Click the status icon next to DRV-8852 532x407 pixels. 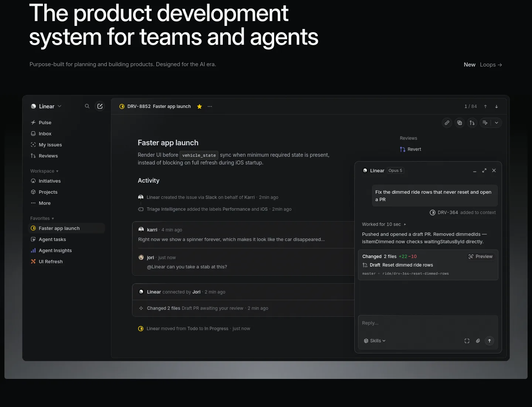pyautogui.click(x=122, y=106)
